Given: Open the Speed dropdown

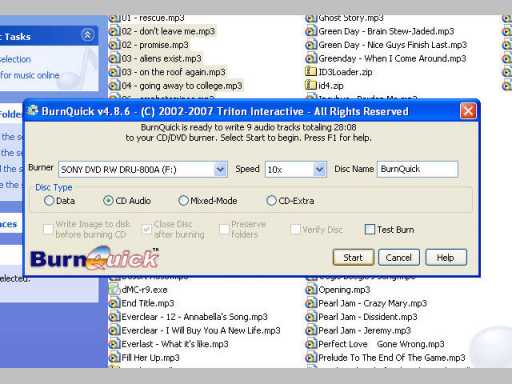Looking at the screenshot, I should pyautogui.click(x=319, y=170).
